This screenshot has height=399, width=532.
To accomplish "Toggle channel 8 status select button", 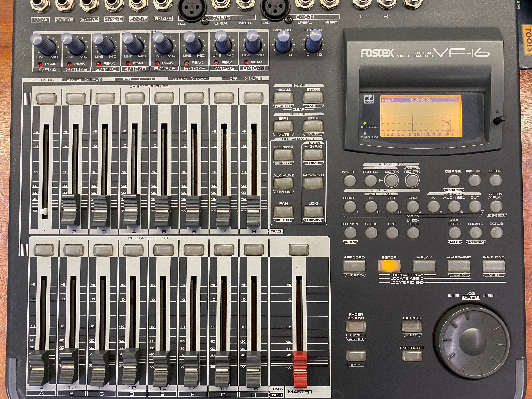I will 253,98.
